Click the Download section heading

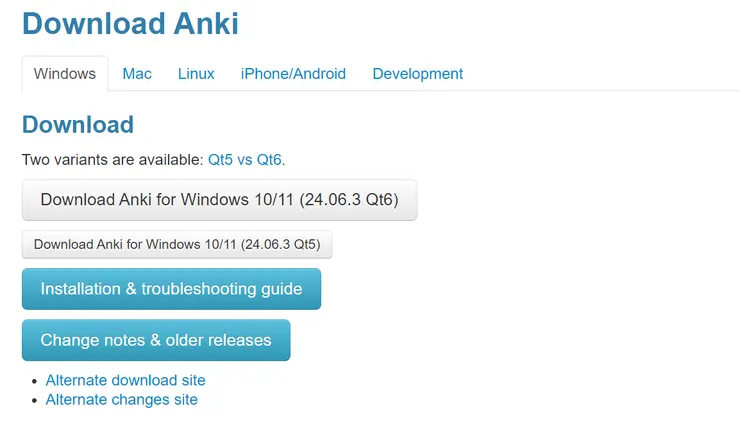point(78,125)
